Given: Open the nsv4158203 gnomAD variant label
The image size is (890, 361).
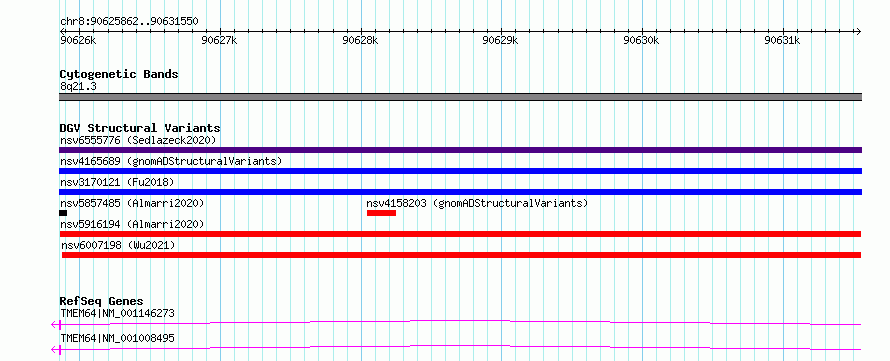Looking at the screenshot, I should (477, 203).
